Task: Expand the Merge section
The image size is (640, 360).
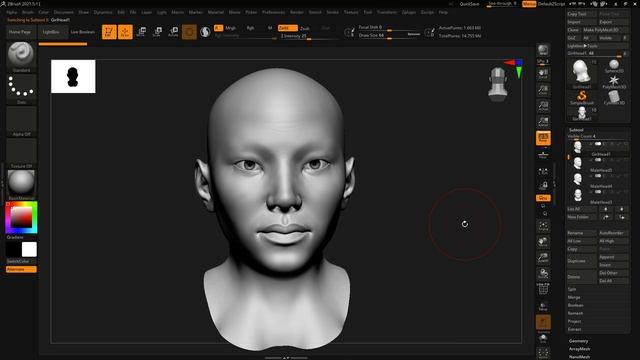Action: click(574, 297)
